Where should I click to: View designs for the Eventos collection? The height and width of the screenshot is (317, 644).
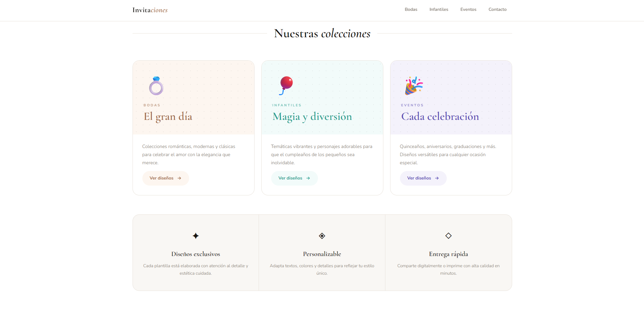pyautogui.click(x=423, y=178)
